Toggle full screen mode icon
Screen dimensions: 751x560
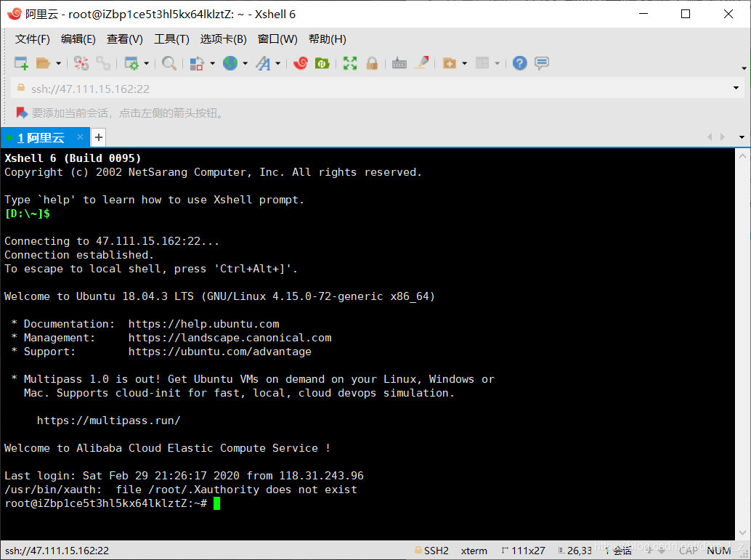350,63
